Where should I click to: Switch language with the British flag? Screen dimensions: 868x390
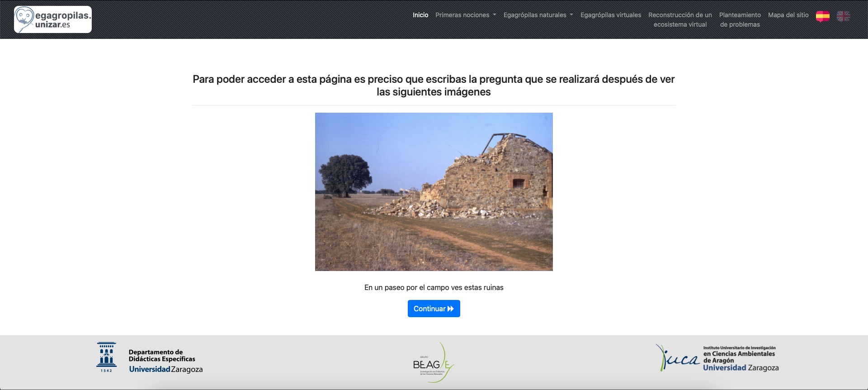click(x=843, y=16)
